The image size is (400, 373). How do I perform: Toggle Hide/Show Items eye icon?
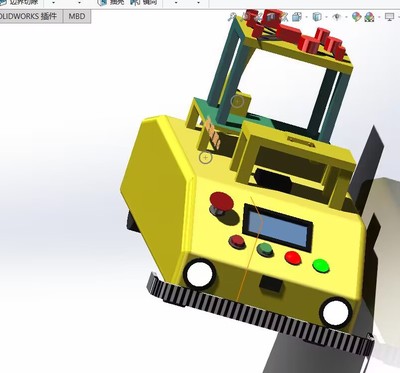(337, 17)
